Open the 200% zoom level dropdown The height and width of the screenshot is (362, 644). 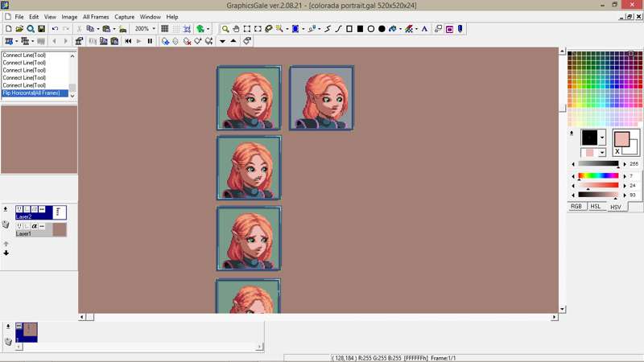click(x=154, y=29)
